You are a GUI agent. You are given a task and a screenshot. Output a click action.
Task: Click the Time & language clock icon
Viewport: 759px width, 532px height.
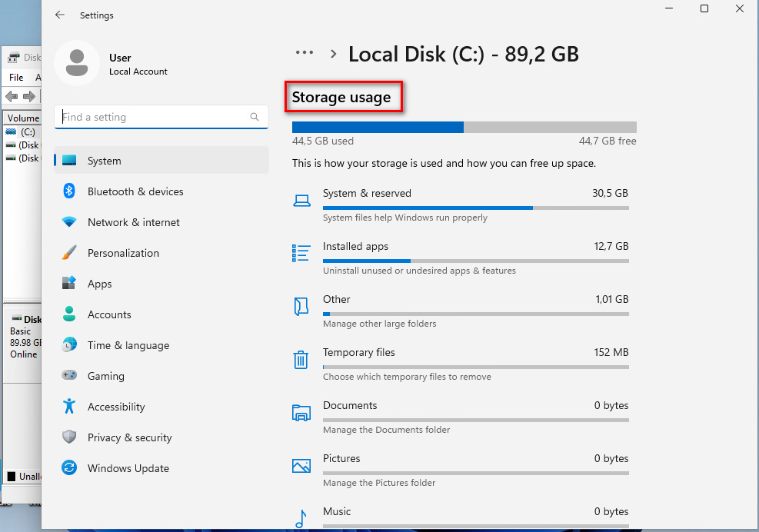point(69,345)
